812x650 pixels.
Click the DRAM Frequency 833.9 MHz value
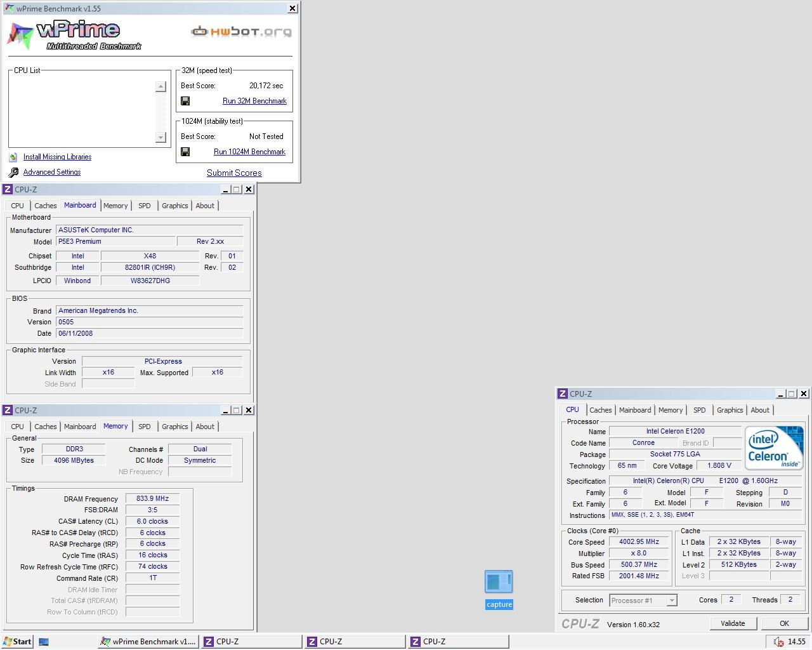[x=152, y=498]
